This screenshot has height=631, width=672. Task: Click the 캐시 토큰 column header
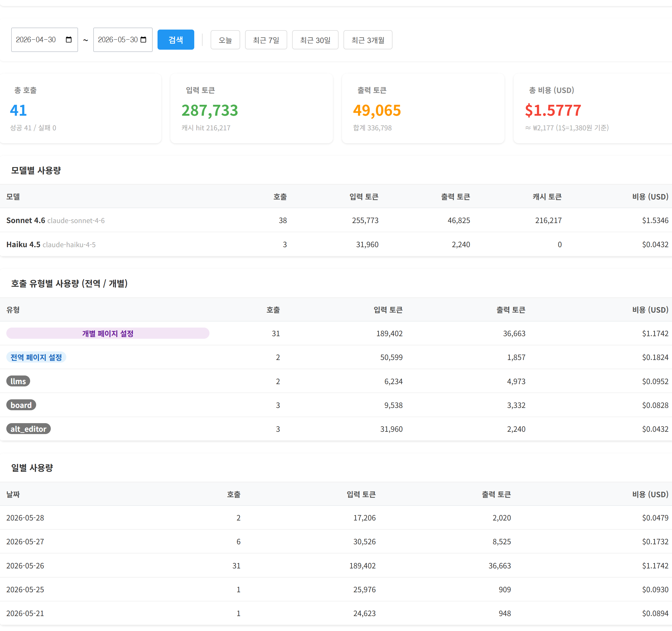547,196
